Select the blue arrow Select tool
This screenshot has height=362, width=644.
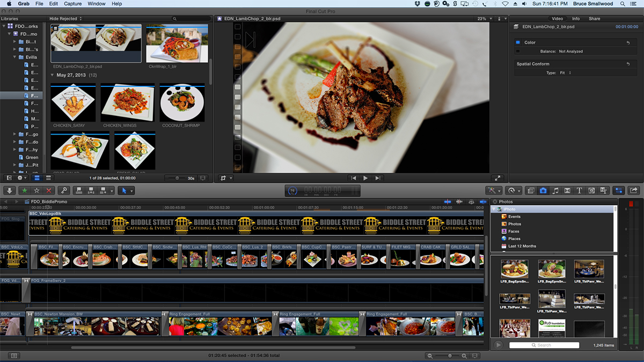point(123,190)
